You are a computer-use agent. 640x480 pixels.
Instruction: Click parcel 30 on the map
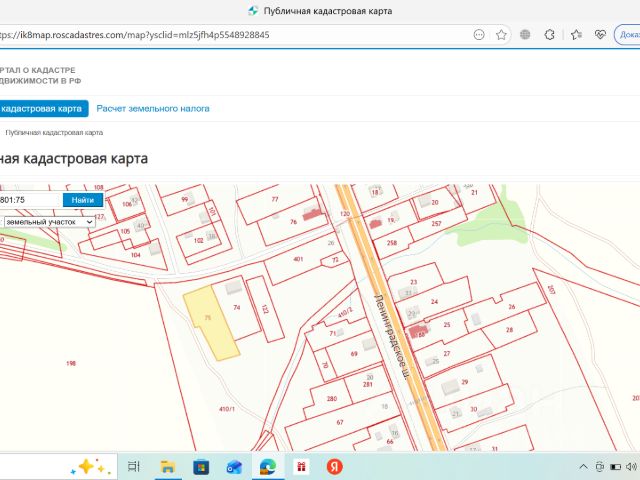(x=473, y=409)
